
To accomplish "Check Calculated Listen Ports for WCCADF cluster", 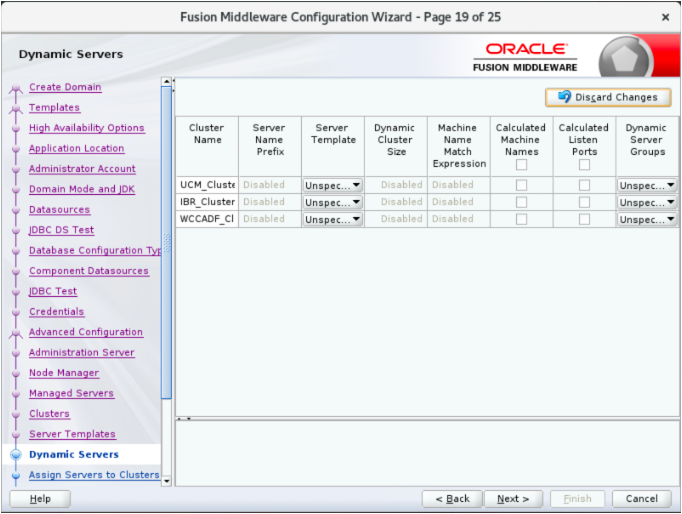I will click(x=584, y=219).
